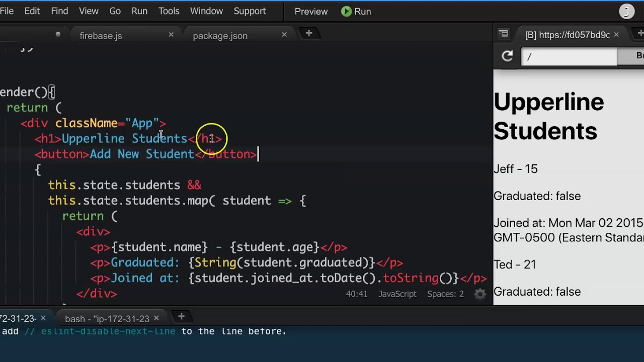Place cursor in the Add New Student button line

tap(146, 154)
